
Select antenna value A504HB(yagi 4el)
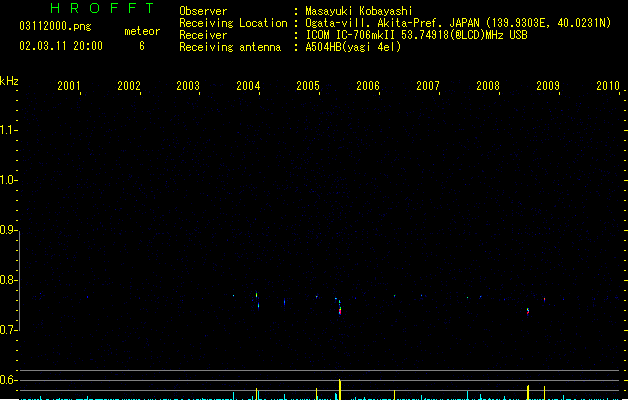(353, 47)
